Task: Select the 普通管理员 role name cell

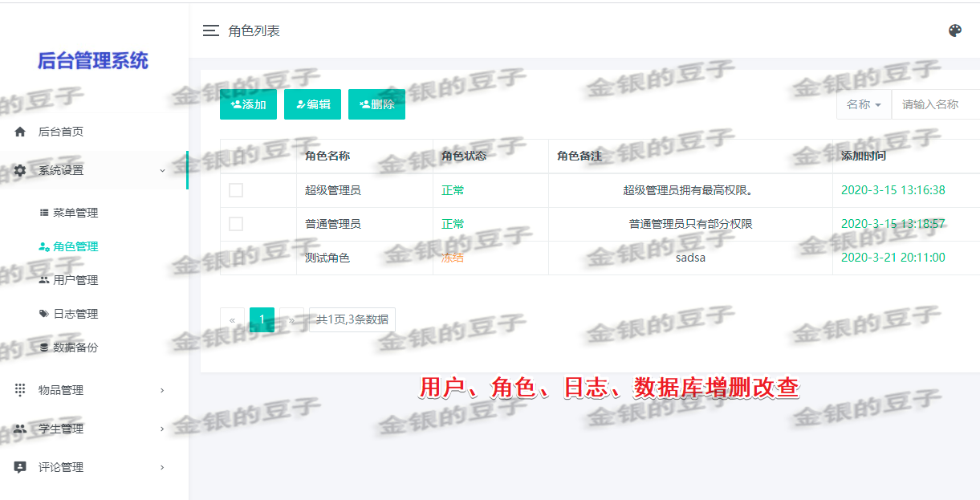Action: tap(333, 224)
